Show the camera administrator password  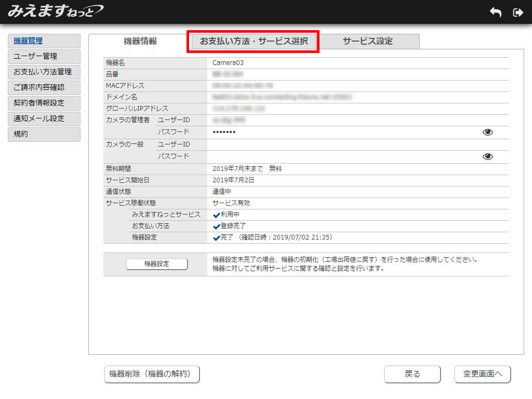(x=487, y=132)
